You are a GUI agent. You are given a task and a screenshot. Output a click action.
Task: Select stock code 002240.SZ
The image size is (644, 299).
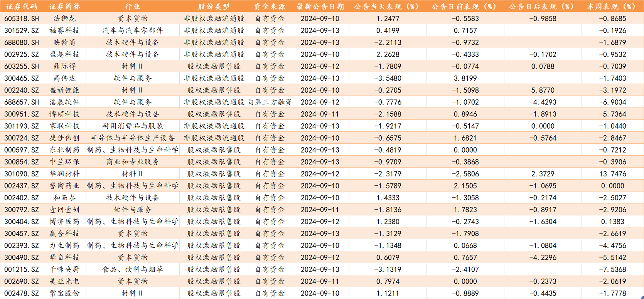[22, 90]
